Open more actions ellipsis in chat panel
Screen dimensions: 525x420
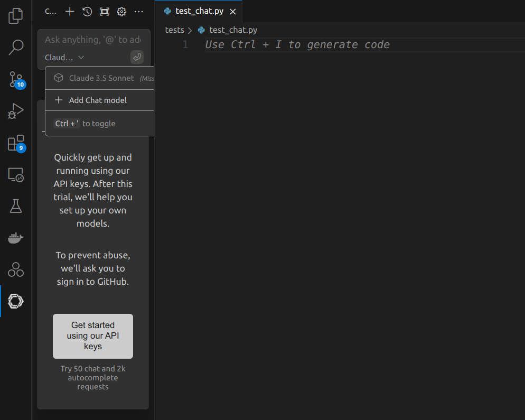[x=138, y=12]
